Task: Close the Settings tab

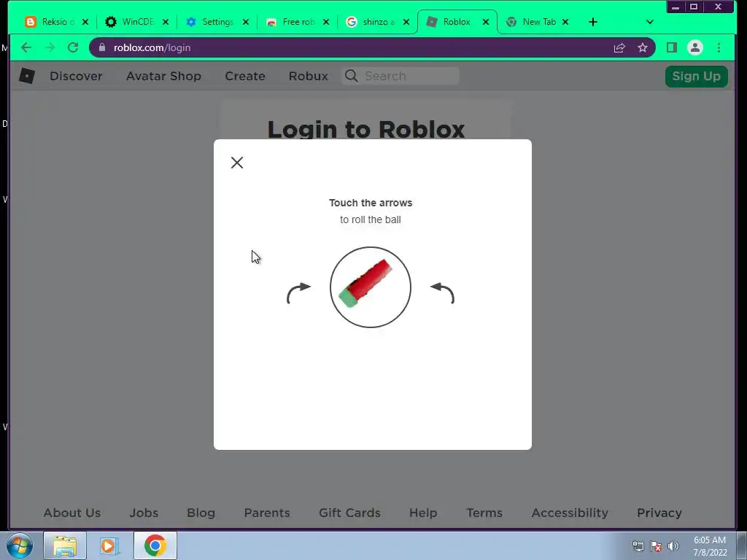Action: [x=245, y=22]
